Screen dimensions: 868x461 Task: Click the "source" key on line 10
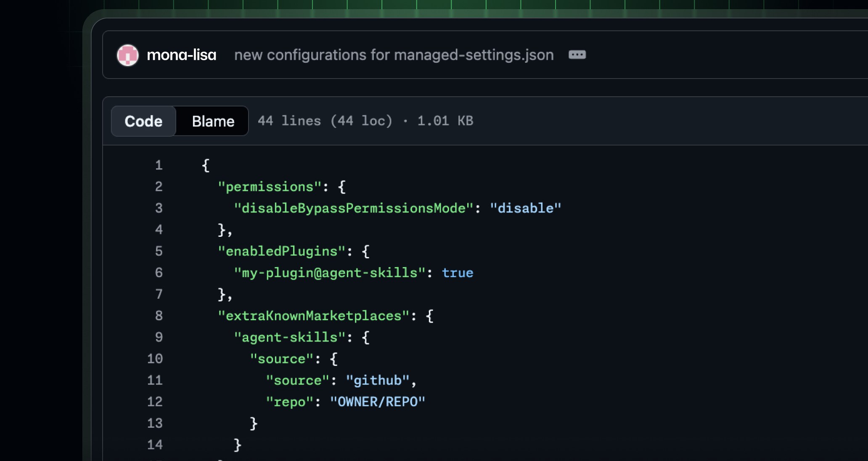(282, 358)
